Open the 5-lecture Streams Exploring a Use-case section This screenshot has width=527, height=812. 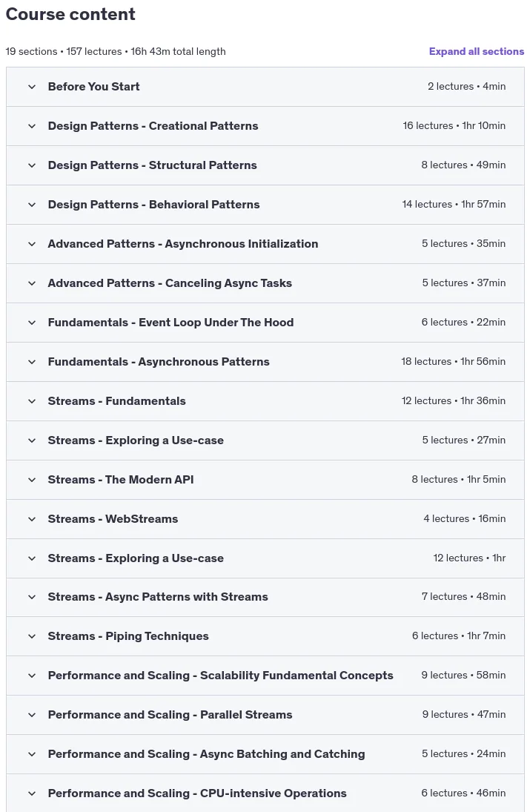click(265, 440)
